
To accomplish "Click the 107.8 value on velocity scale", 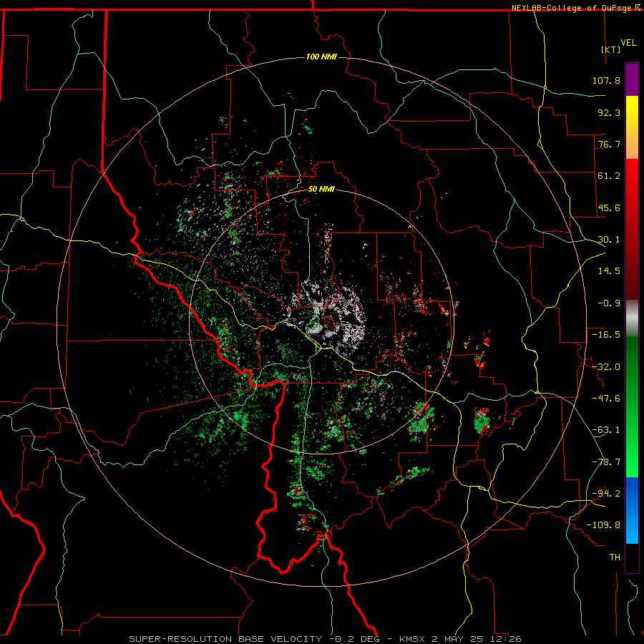I will (x=606, y=80).
